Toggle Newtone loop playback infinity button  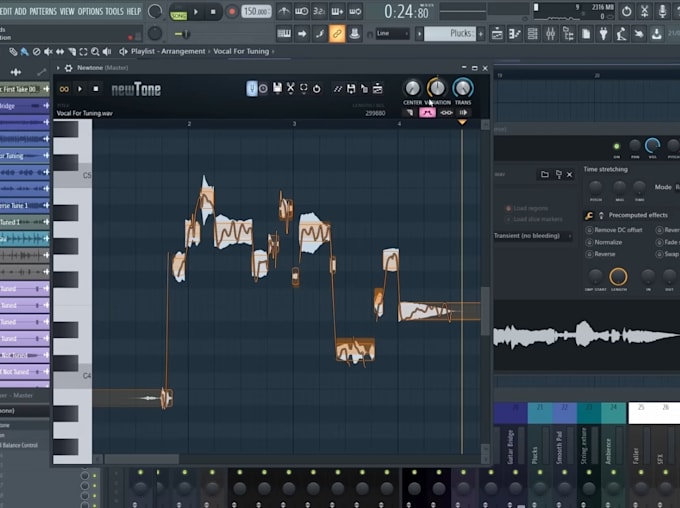click(x=64, y=89)
